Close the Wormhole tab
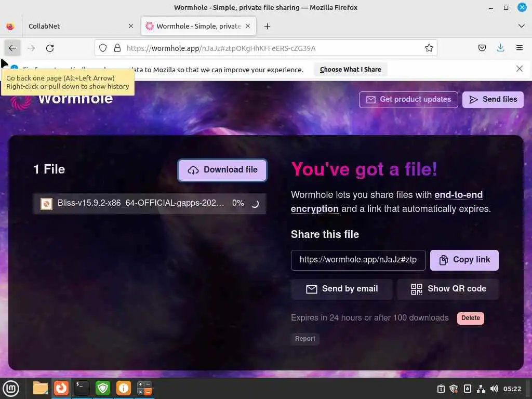Viewport: 532px width, 399px height. coord(248,26)
